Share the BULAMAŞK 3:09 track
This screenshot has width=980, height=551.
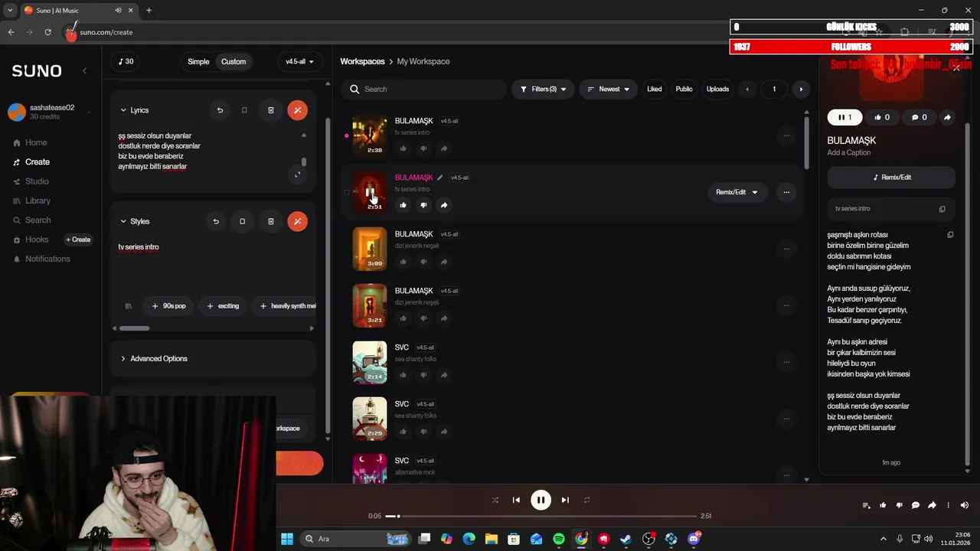coord(444,262)
